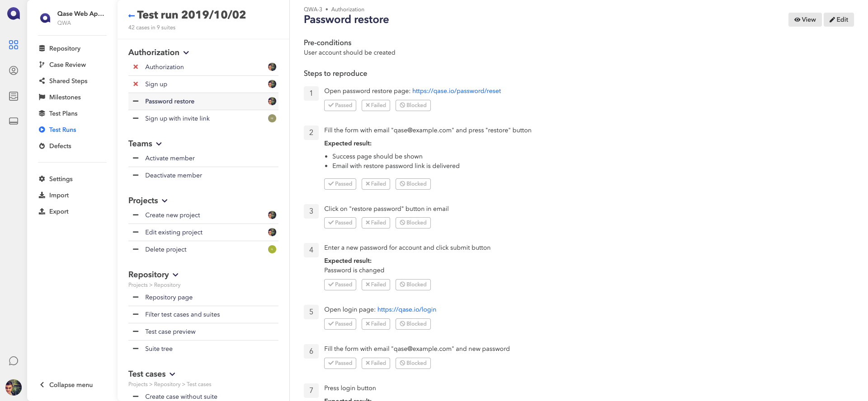This screenshot has width=868, height=401.
Task: Mark step 1 as Passed
Action: pos(340,105)
